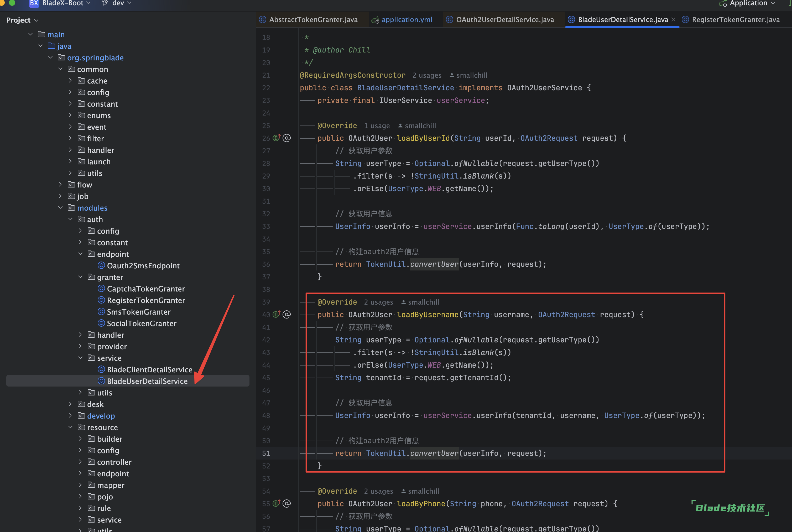Click smallchill author hint on line 21
This screenshot has width=792, height=532.
[x=468, y=75]
